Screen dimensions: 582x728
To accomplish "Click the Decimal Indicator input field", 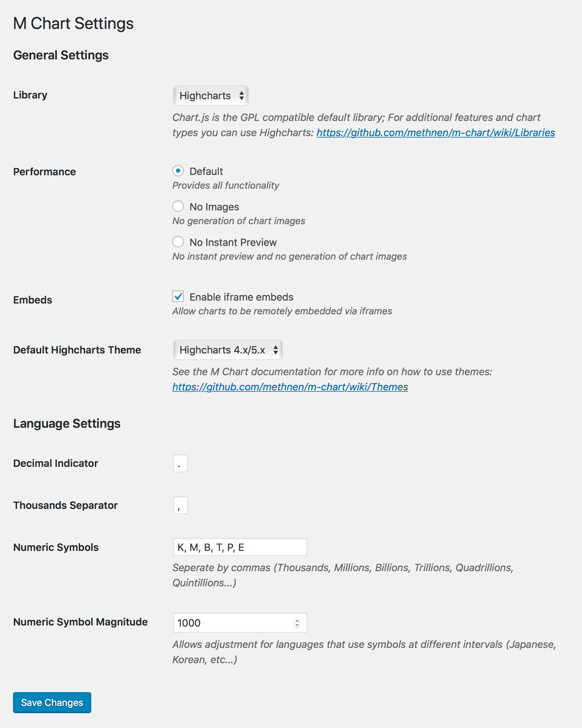I will click(x=180, y=463).
